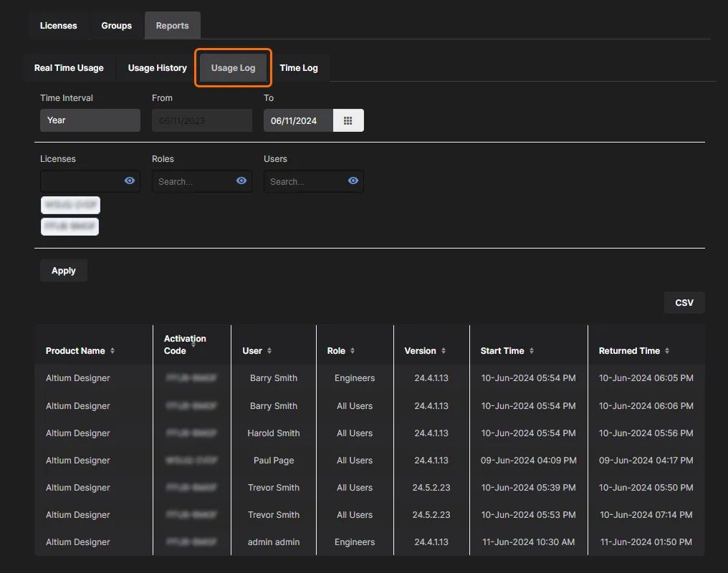Open the Time Interval Year dropdown
The height and width of the screenshot is (573, 728).
click(90, 120)
